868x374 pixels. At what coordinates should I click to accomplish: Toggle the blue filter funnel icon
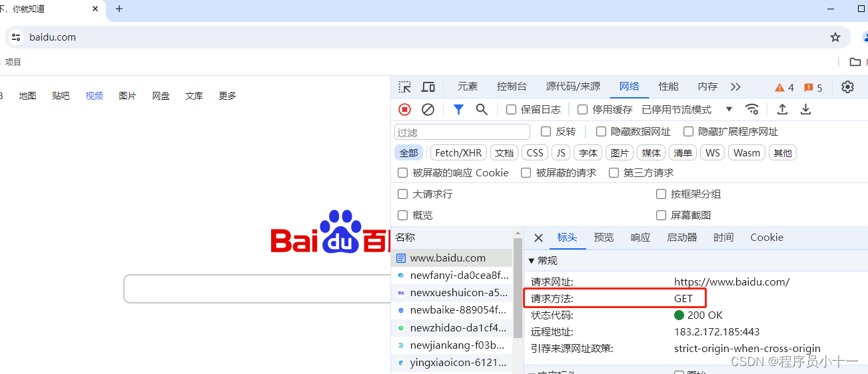pyautogui.click(x=458, y=109)
